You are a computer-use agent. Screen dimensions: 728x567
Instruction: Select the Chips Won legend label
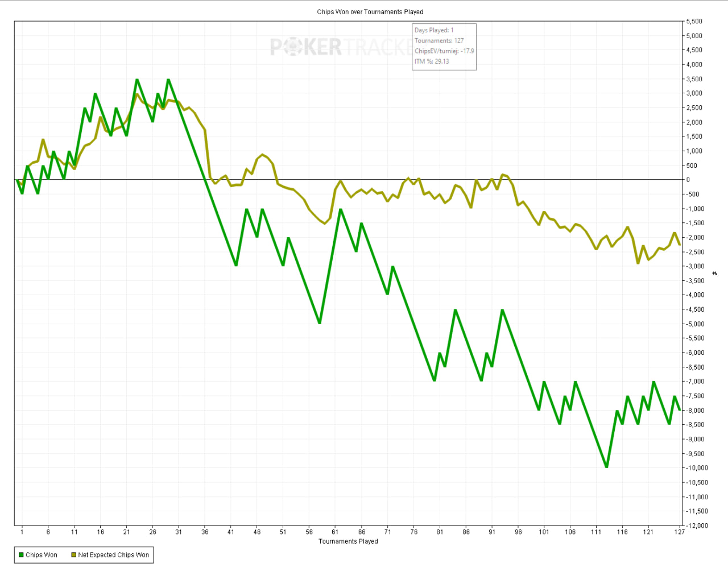pos(42,555)
